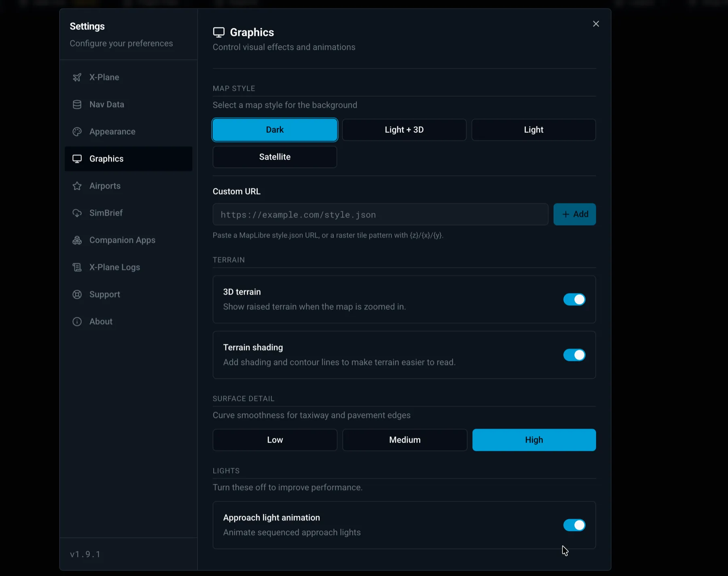View the X-Plane Logs section

pyautogui.click(x=128, y=267)
